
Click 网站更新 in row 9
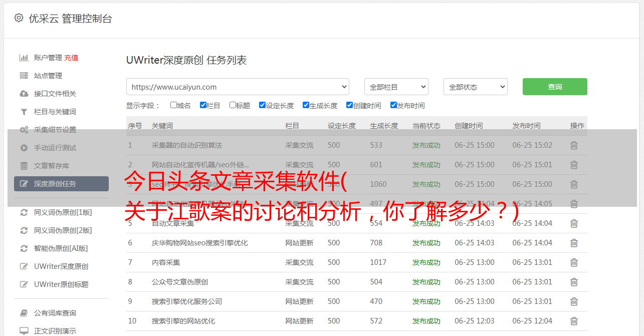tap(299, 301)
